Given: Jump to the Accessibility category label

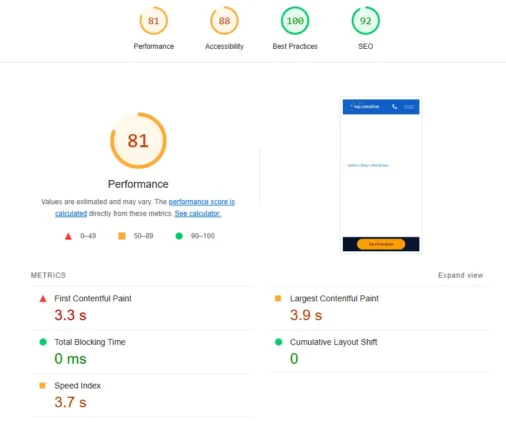Looking at the screenshot, I should [224, 46].
